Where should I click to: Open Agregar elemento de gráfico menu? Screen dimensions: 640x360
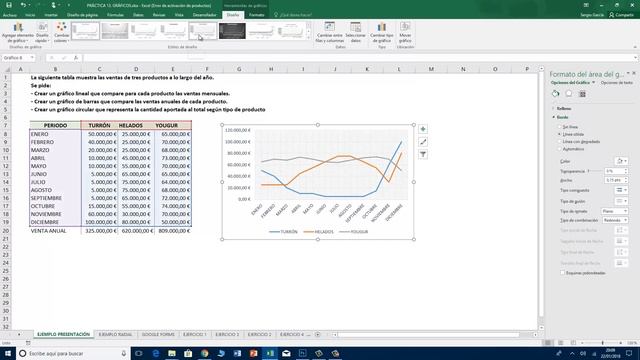click(x=18, y=33)
